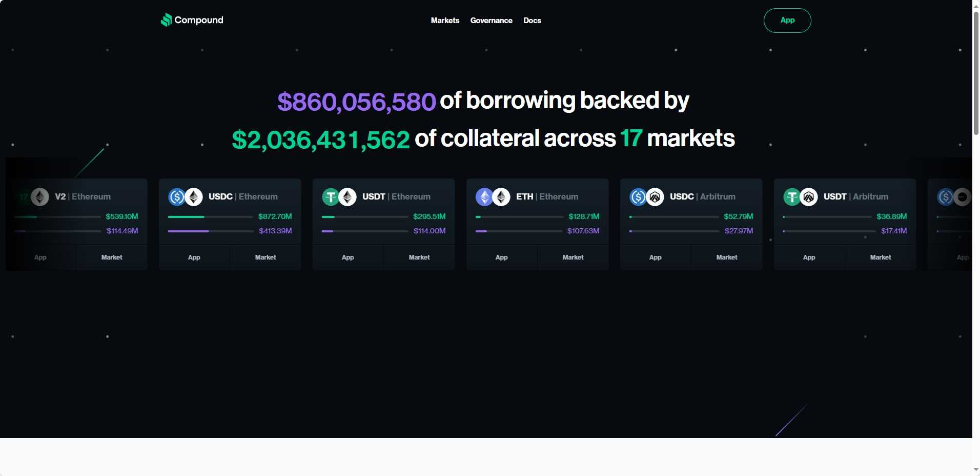The width and height of the screenshot is (980, 476).
Task: Click the Arbitrum network icon on USDT card
Action: 809,197
